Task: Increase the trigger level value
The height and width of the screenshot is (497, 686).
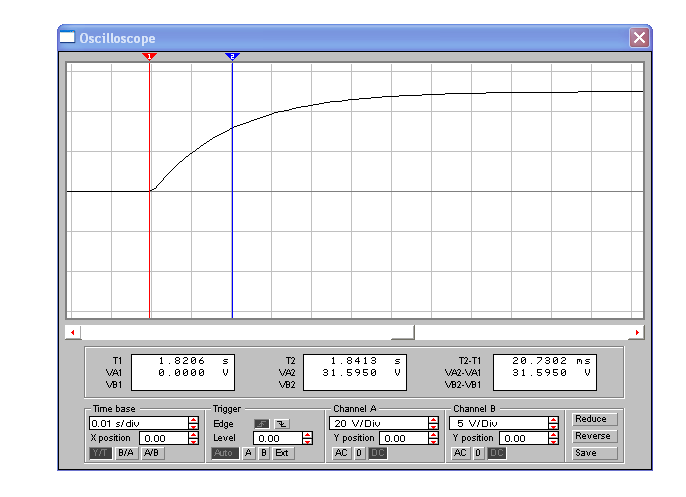Action: click(308, 435)
